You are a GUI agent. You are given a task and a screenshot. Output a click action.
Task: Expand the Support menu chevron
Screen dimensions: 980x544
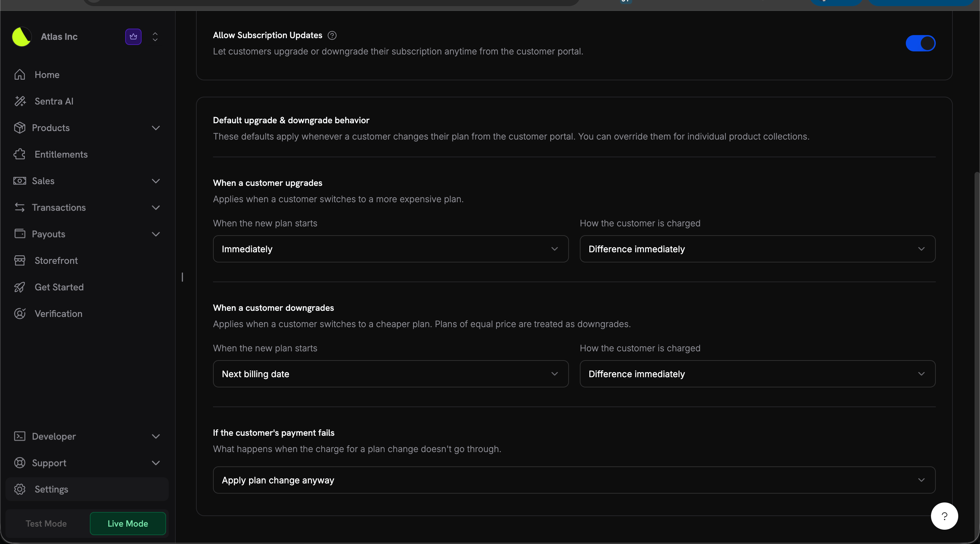(x=156, y=463)
